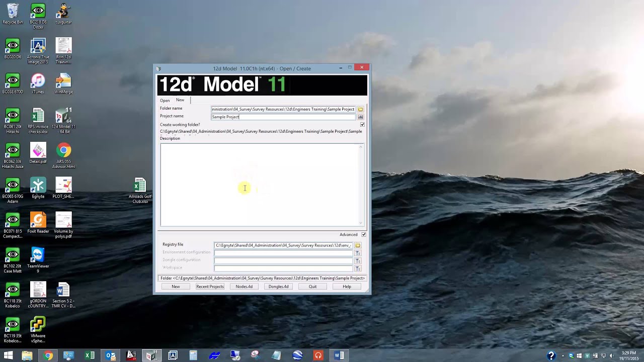Viewport: 644px width, 362px height.
Task: Open the folder browse icon beside Folder name
Action: point(361,109)
